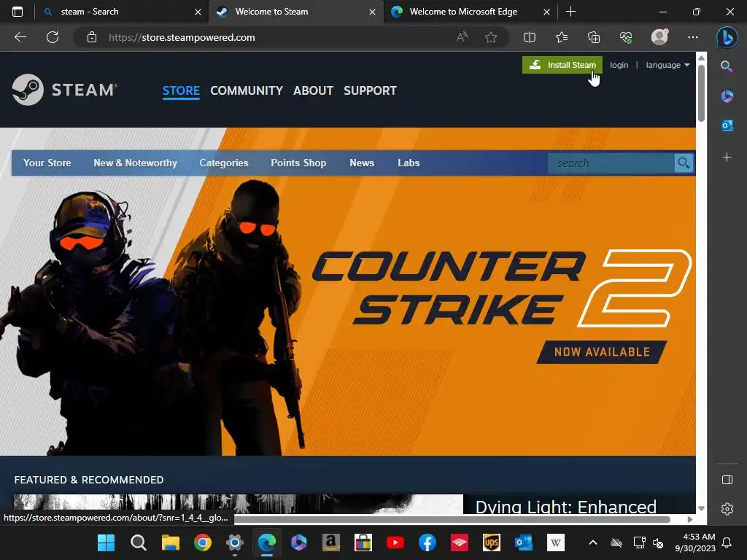
Task: Go to the ABOUT page
Action: [313, 90]
